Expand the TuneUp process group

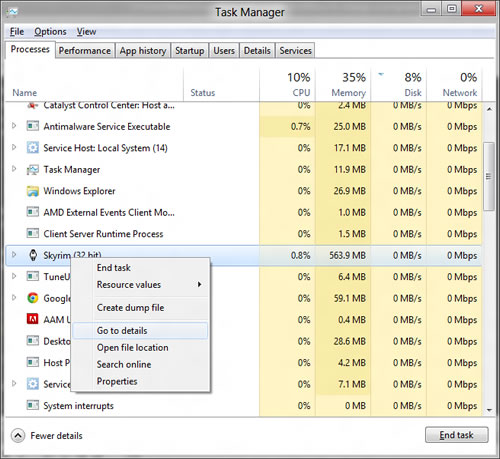point(14,276)
